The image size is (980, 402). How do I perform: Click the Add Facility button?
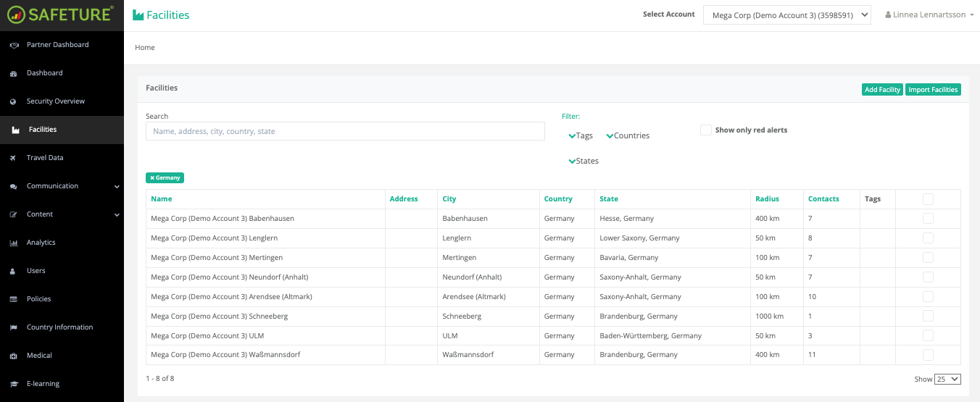[882, 90]
